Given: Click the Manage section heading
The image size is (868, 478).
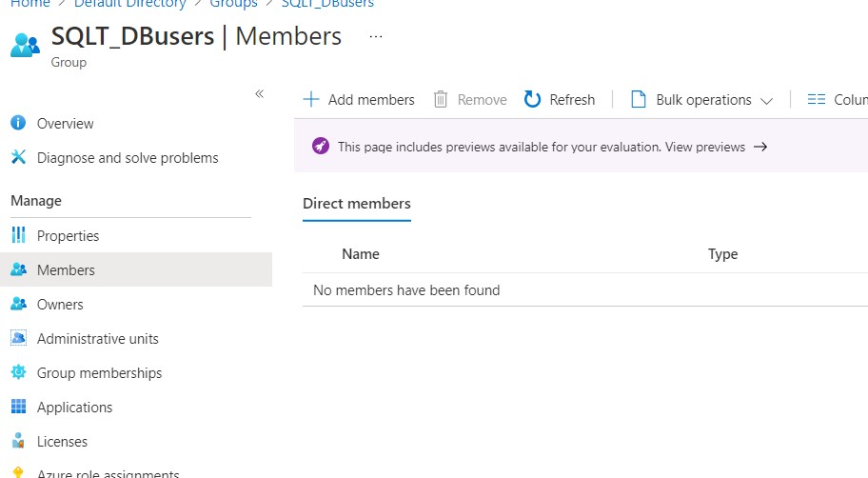Looking at the screenshot, I should 36,201.
